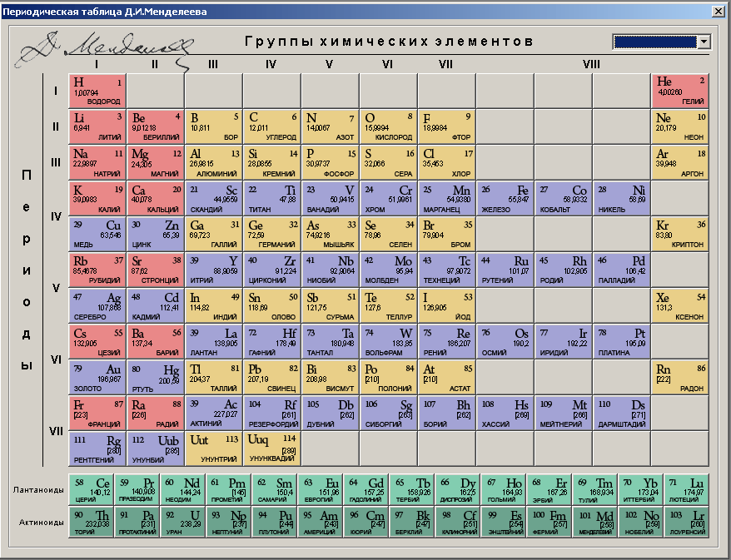This screenshot has width=731, height=560.
Task: Open the dropdown list in the top-right corner
Action: coord(704,42)
